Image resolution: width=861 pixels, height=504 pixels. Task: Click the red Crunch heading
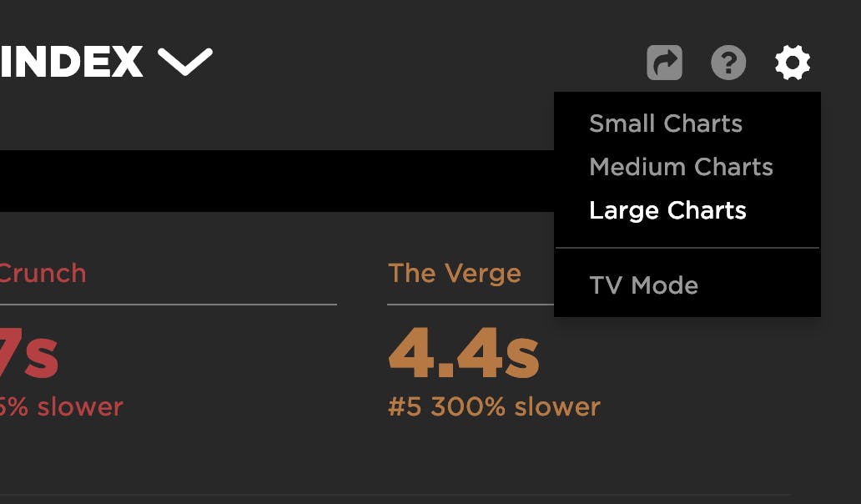[x=43, y=273]
